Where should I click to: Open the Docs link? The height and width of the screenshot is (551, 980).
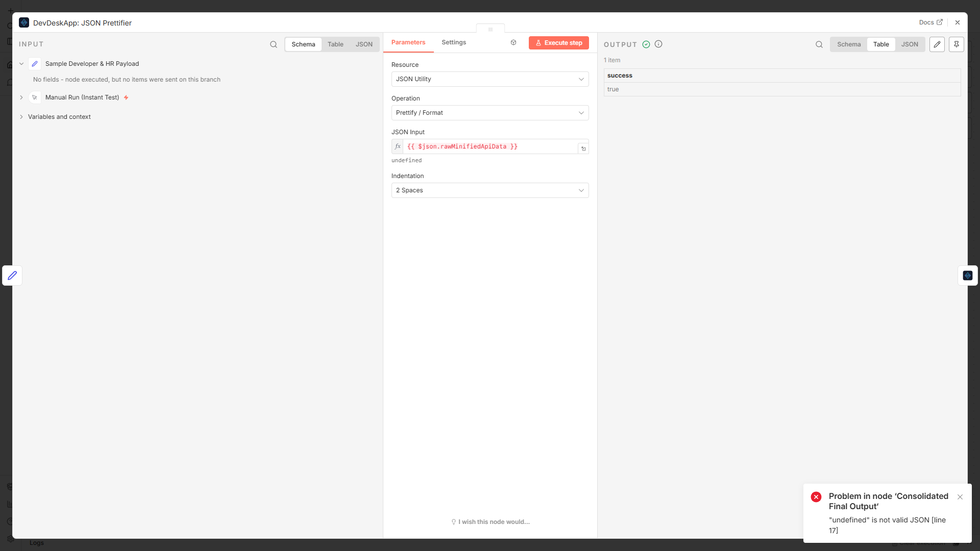(x=930, y=22)
